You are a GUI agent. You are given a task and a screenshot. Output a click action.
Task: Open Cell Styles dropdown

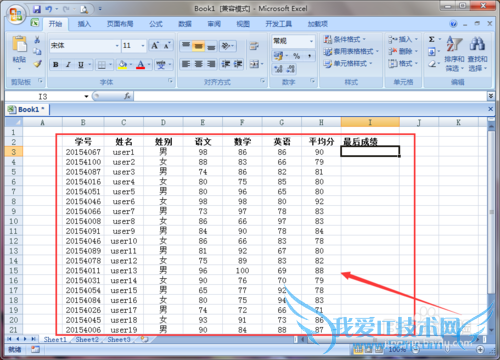point(348,63)
